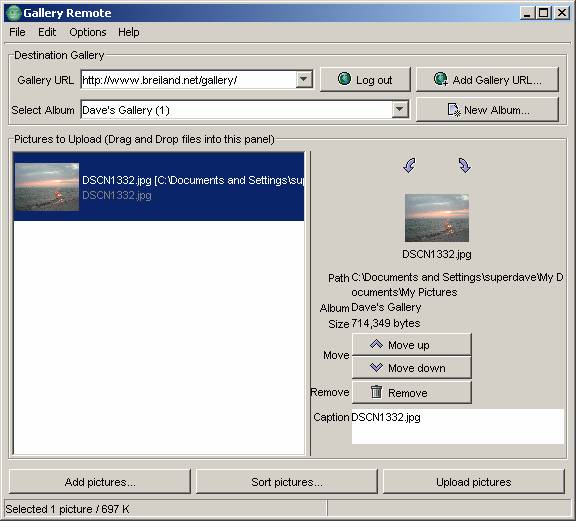Image resolution: width=576 pixels, height=521 pixels.
Task: Click the Log out button
Action: (365, 79)
